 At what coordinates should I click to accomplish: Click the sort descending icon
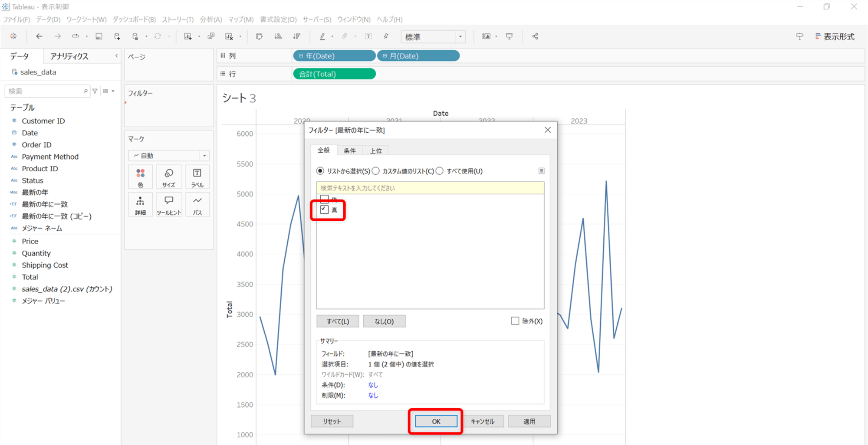coord(297,36)
